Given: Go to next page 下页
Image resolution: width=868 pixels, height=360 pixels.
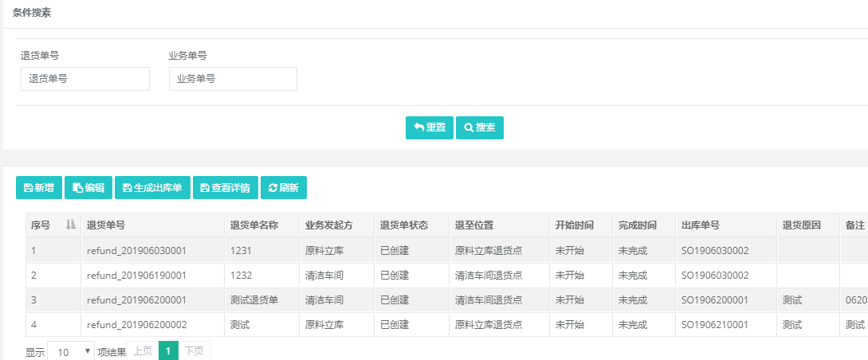Looking at the screenshot, I should click(x=194, y=351).
